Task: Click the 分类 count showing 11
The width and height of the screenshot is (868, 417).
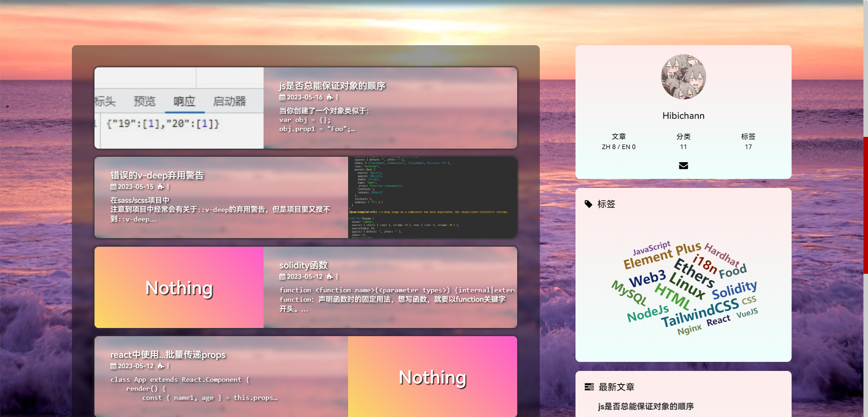Action: [x=683, y=146]
